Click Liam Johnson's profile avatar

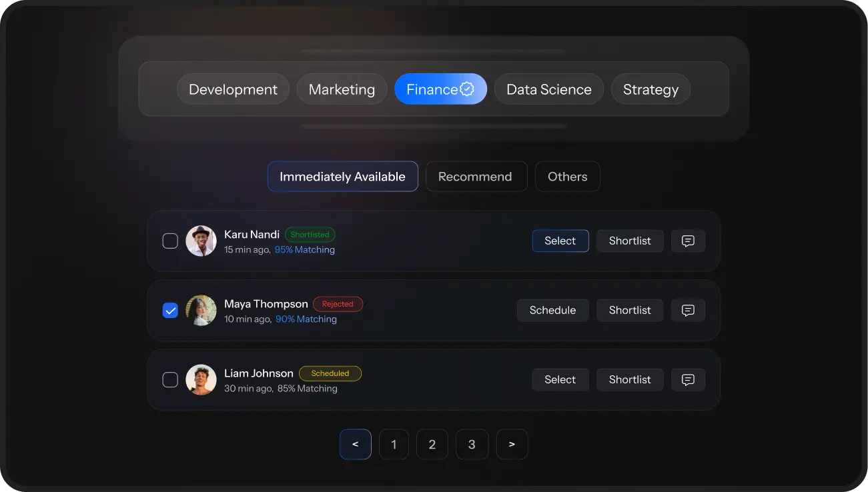201,380
